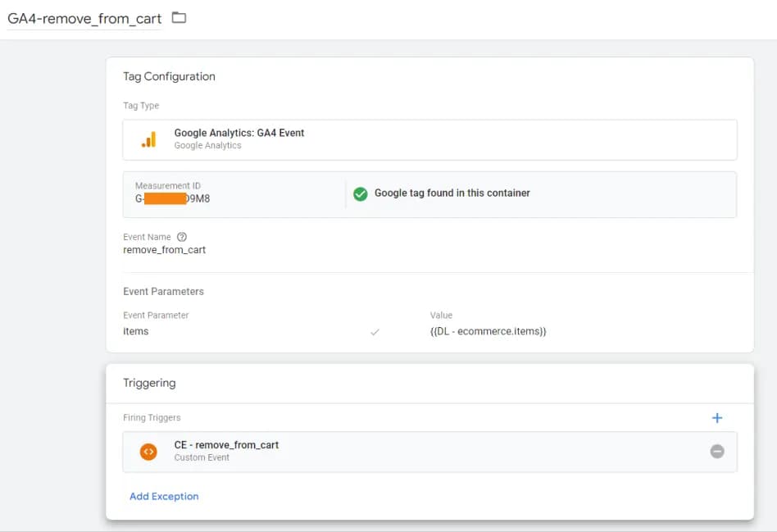Viewport: 777px width, 532px height.
Task: Click the remove_from_cart event name value
Action: pos(164,250)
